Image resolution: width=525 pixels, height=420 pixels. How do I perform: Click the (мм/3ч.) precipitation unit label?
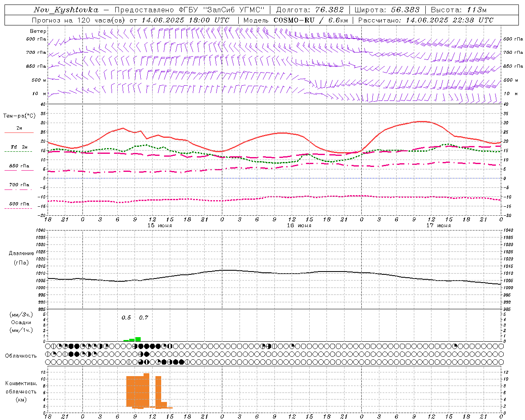(x=21, y=315)
